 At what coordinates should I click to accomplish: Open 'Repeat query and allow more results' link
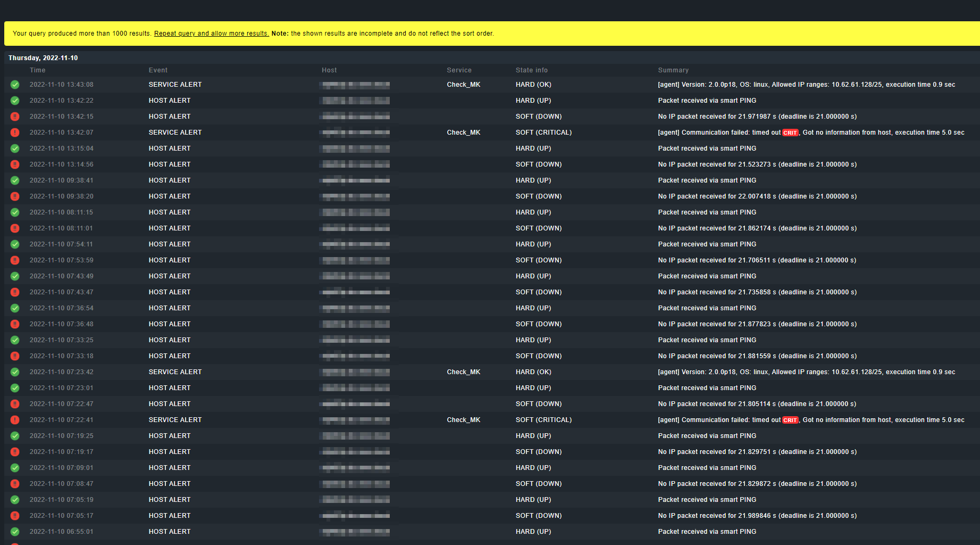click(211, 34)
